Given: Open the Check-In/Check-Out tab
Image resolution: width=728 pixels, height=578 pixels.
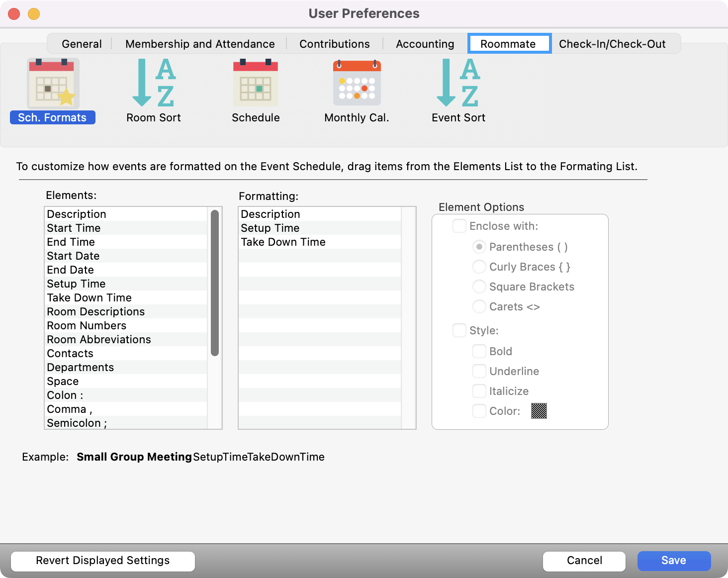Looking at the screenshot, I should (612, 44).
